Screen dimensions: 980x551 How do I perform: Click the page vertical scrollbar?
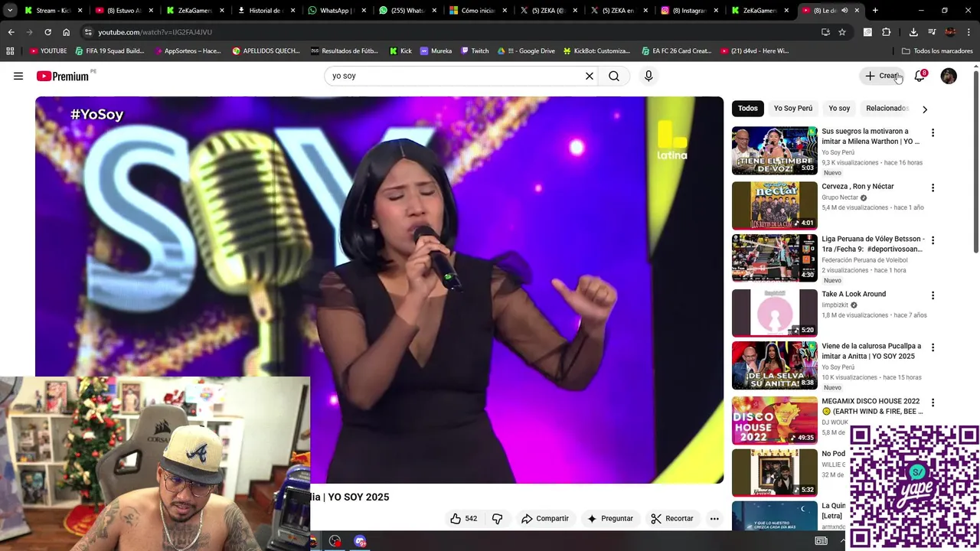[x=975, y=161]
